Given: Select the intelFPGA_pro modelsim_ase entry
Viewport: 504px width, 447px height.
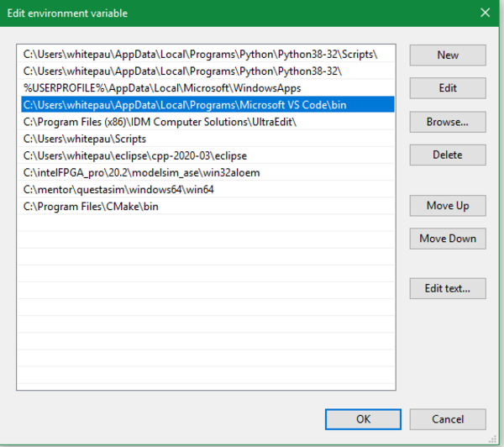Looking at the screenshot, I should click(x=141, y=172).
